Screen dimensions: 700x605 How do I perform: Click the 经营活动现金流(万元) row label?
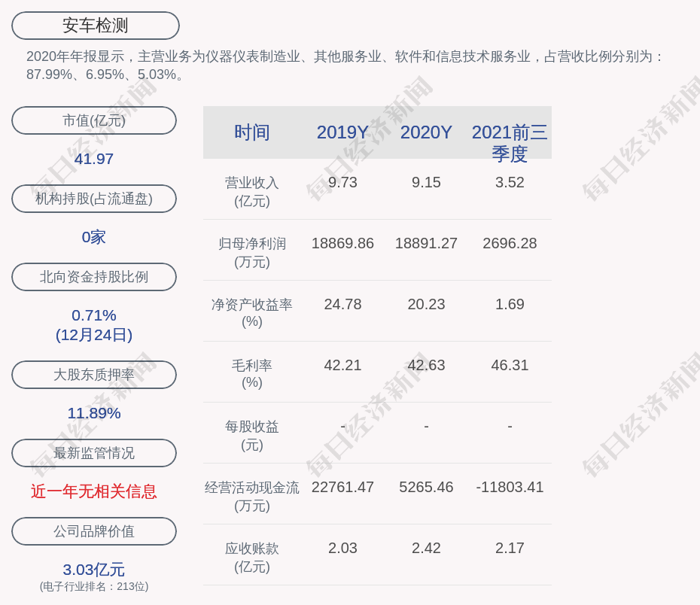point(252,497)
